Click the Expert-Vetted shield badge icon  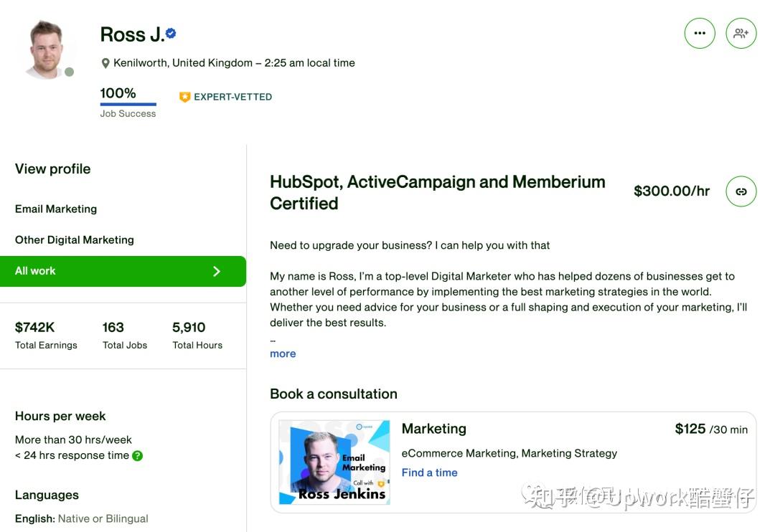184,97
